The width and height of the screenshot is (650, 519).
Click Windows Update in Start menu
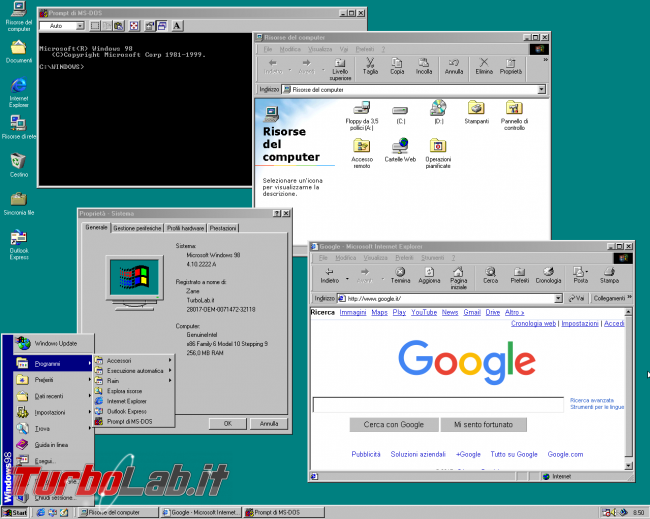(x=53, y=343)
